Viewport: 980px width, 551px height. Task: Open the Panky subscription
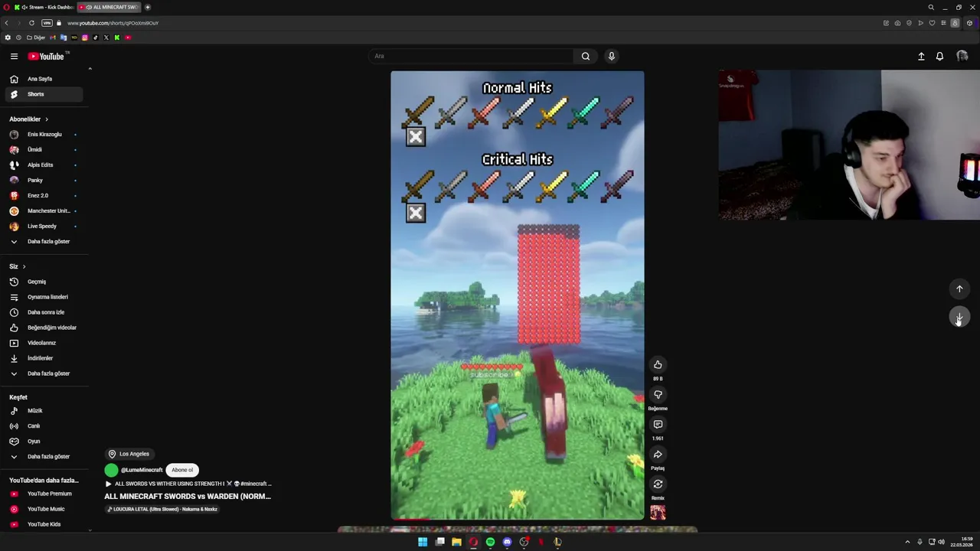pyautogui.click(x=44, y=181)
